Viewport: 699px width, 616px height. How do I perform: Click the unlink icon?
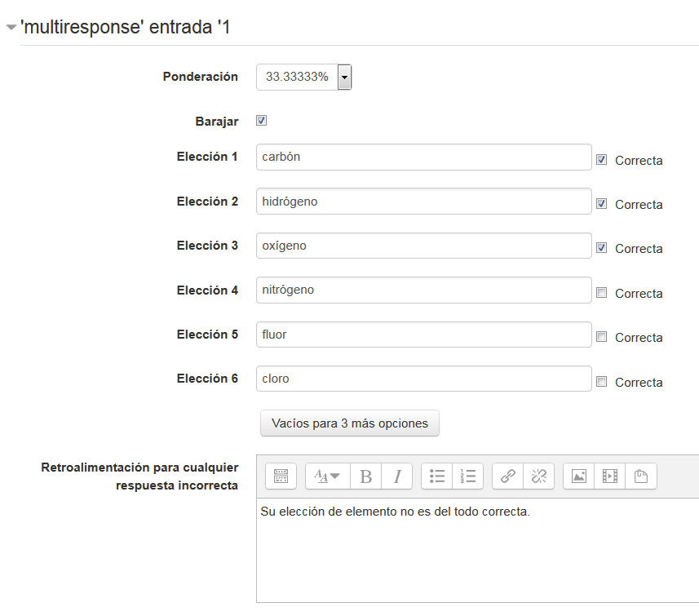pos(538,476)
